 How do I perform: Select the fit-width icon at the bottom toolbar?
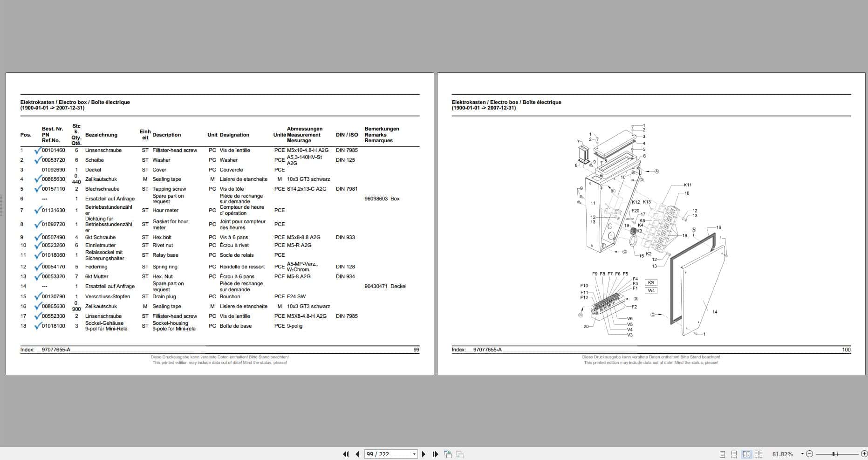tap(460, 454)
